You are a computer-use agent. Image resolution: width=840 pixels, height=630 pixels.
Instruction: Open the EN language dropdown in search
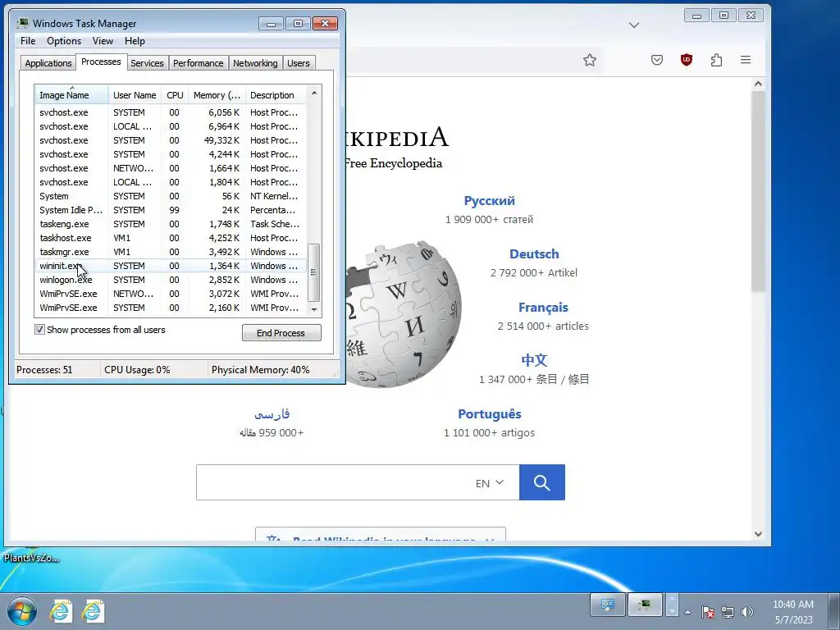490,482
